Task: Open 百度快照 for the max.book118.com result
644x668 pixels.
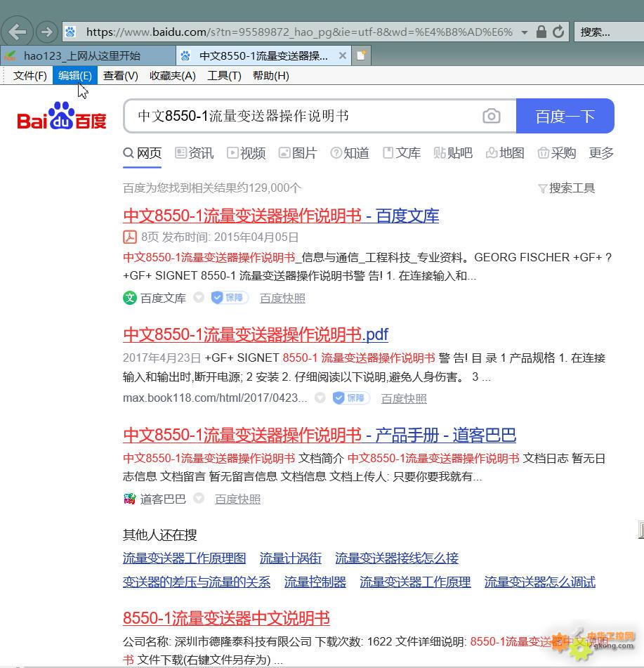Action: tap(404, 398)
